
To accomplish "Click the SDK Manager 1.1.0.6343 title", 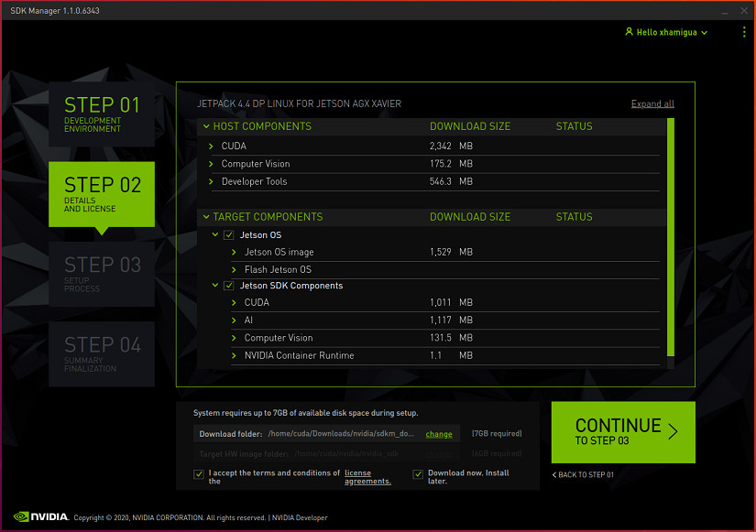I will tap(55, 11).
